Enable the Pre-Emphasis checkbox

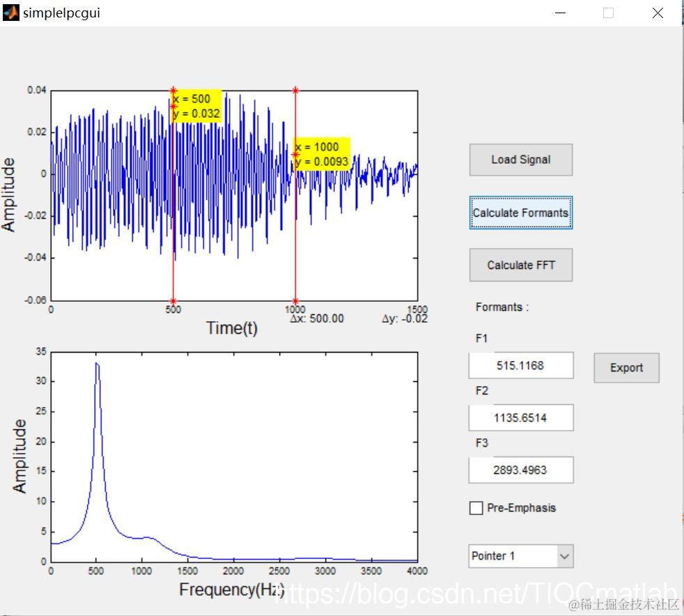pyautogui.click(x=476, y=508)
